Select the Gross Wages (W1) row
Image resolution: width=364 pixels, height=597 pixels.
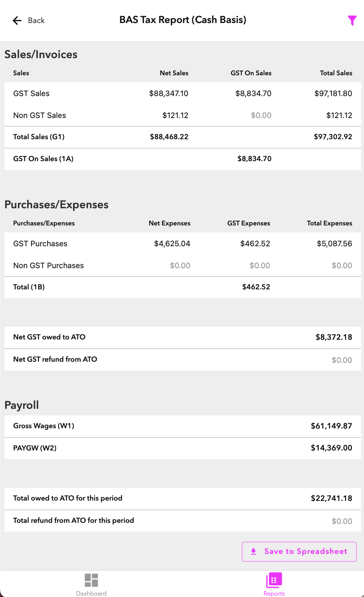pyautogui.click(x=182, y=426)
